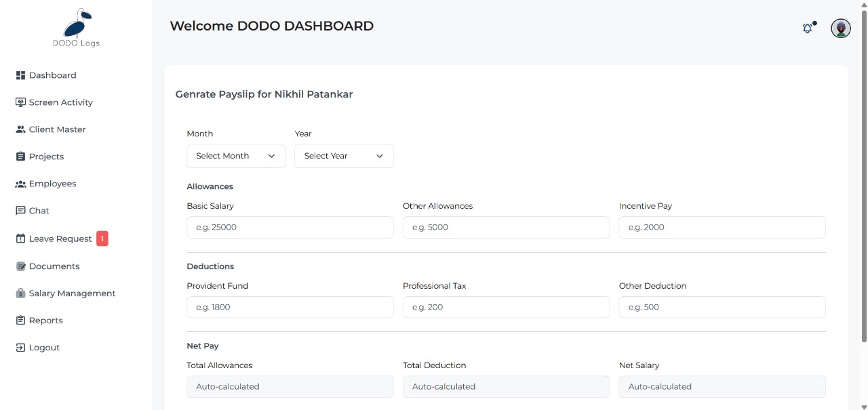Open the Select Year dropdown
Image resolution: width=868 pixels, height=410 pixels.
coord(344,156)
